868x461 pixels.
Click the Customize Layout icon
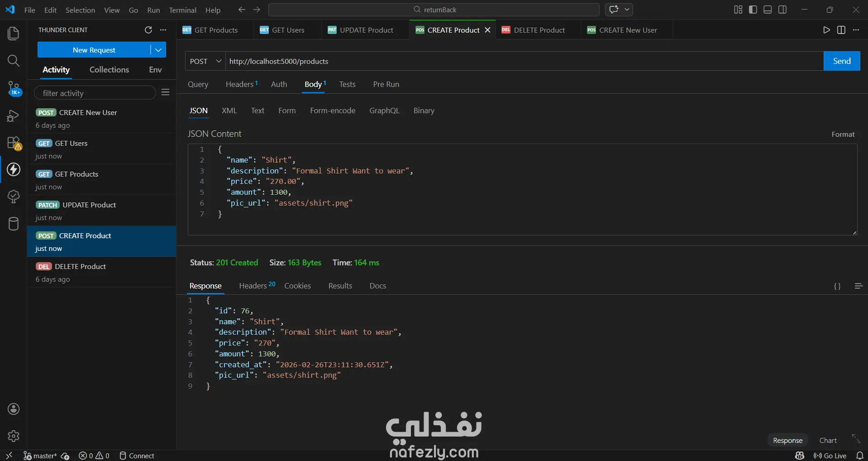coord(738,10)
